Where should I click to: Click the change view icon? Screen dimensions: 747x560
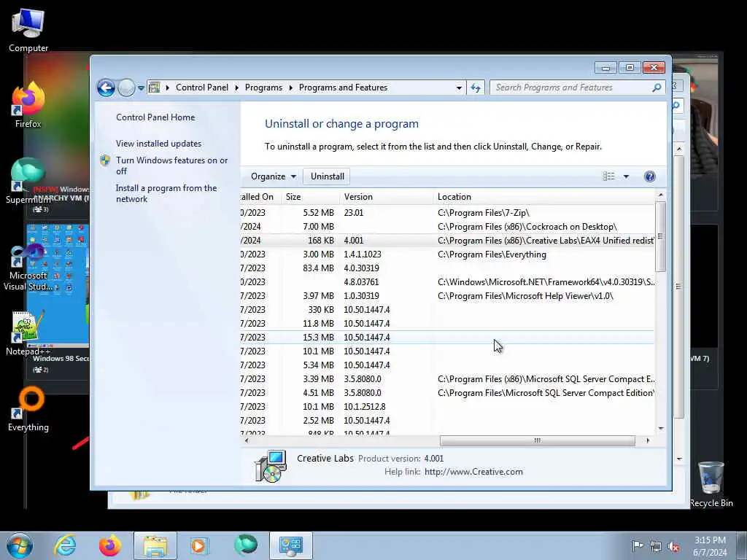point(609,176)
